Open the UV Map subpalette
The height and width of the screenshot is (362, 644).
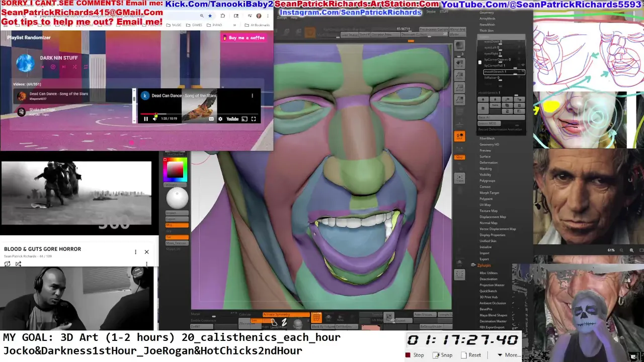485,205
